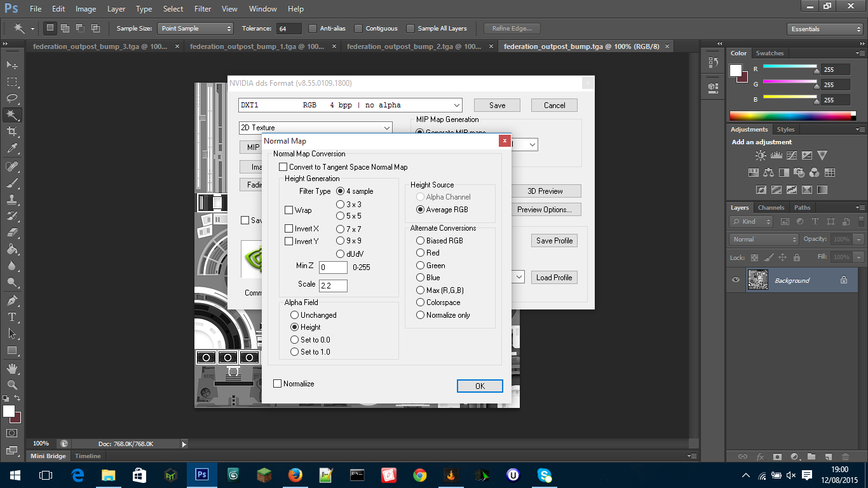Select the Paint Bucket tool
868x488 pixels.
click(x=12, y=249)
